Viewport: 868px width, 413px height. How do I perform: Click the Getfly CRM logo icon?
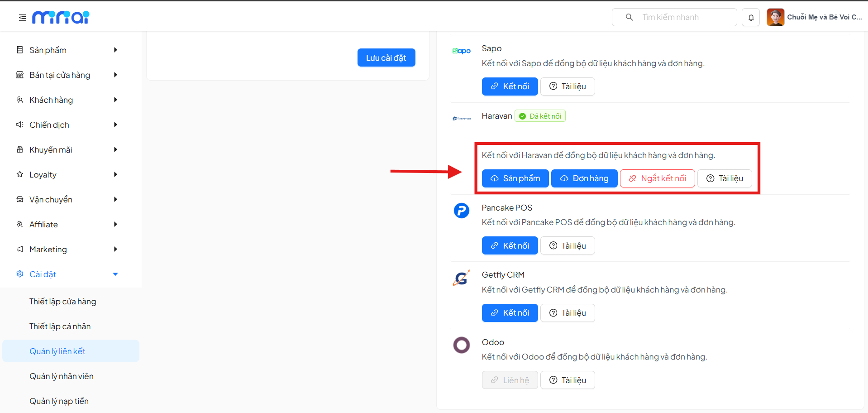tap(461, 277)
